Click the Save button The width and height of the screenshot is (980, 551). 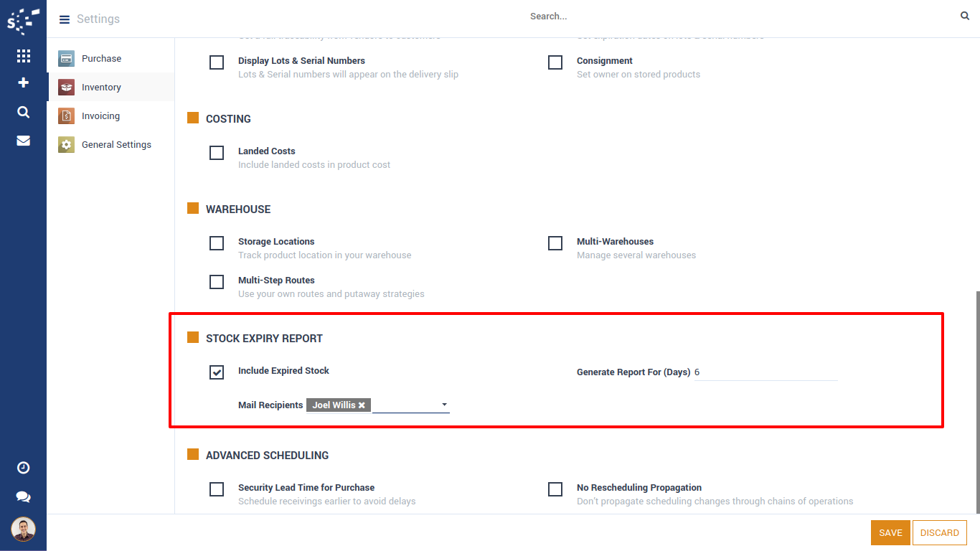(x=890, y=533)
